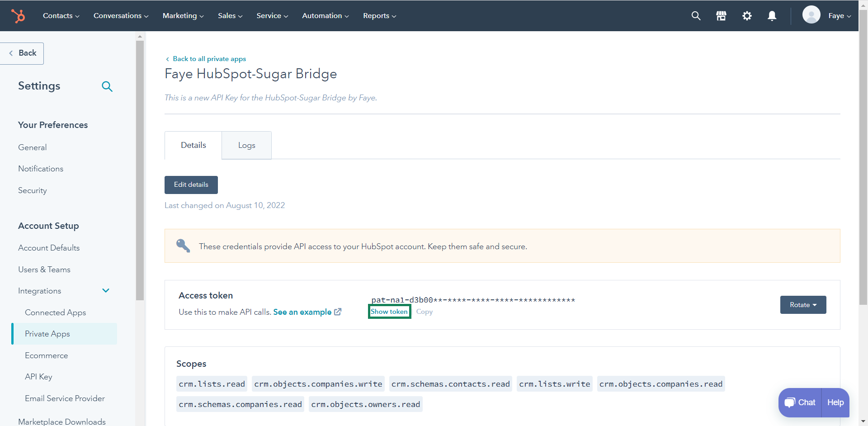The width and height of the screenshot is (868, 426).
Task: Click the external link icon beside See an example
Action: coord(338,312)
